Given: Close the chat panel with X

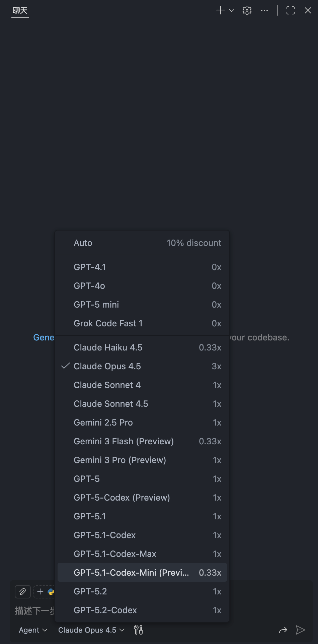Looking at the screenshot, I should [x=308, y=10].
